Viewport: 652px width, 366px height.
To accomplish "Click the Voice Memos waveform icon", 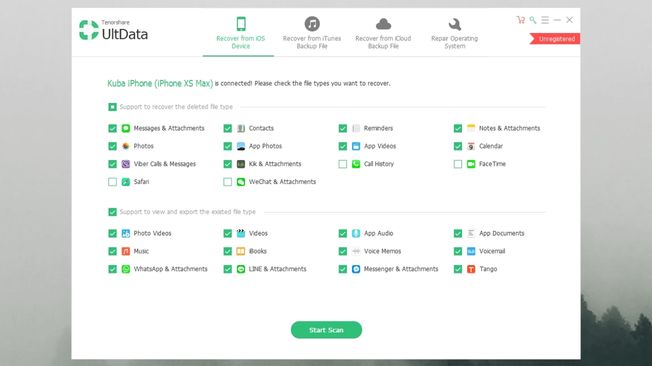I will [356, 251].
